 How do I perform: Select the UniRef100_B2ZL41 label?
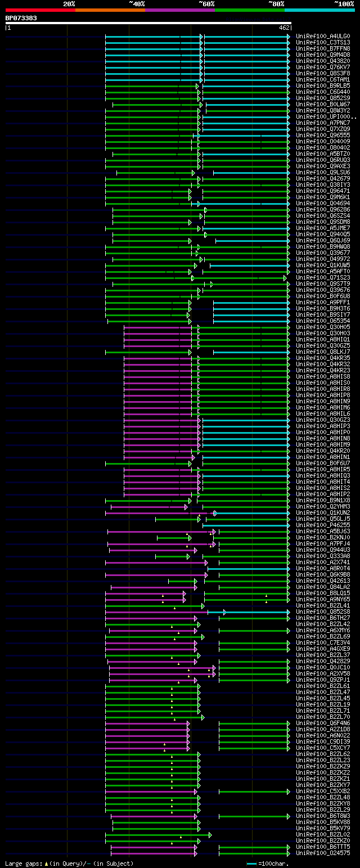pos(323,605)
